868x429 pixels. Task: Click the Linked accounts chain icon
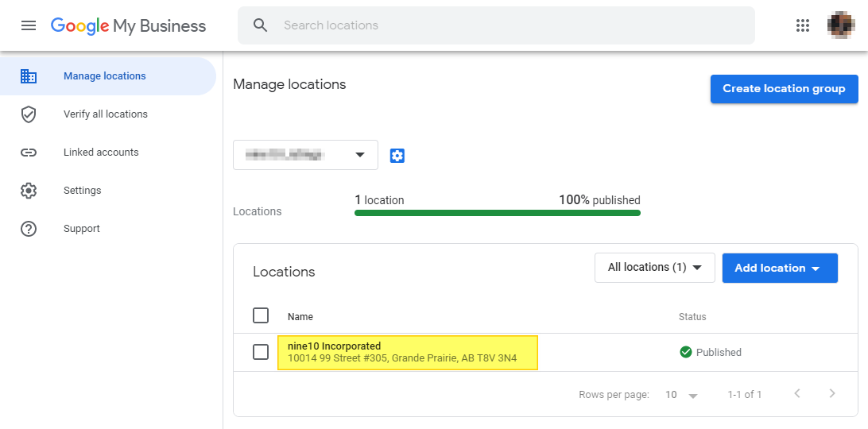[x=29, y=153]
